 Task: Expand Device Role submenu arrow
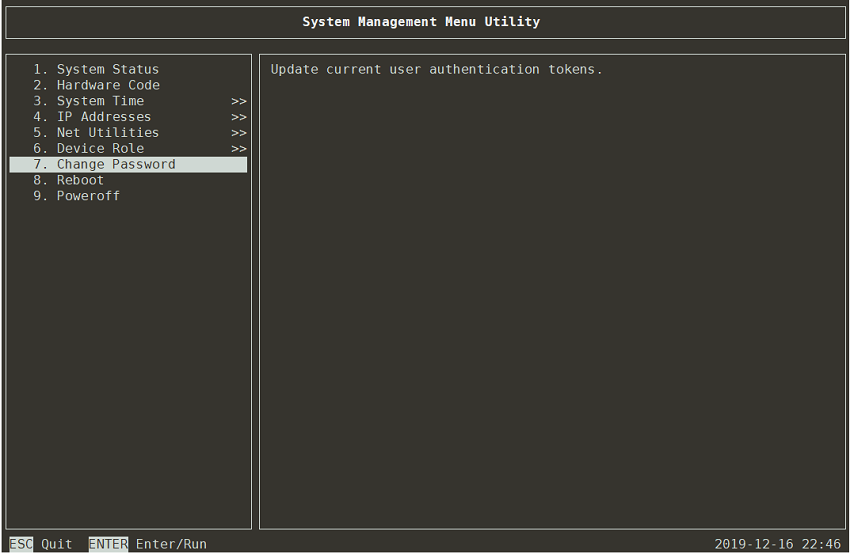pos(239,149)
